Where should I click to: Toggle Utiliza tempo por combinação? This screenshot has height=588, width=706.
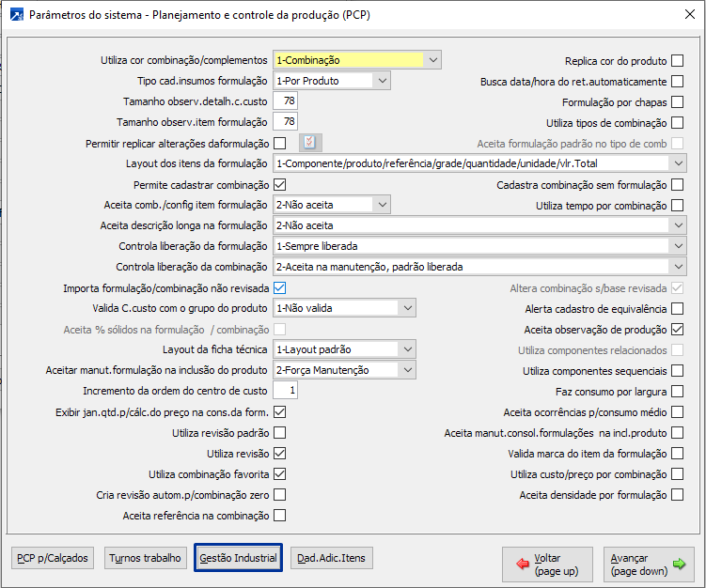(x=677, y=205)
